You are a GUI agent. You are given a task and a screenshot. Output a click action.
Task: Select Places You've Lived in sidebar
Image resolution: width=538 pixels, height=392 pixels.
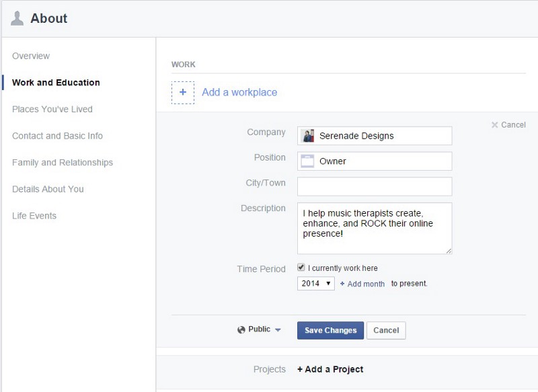click(x=52, y=109)
